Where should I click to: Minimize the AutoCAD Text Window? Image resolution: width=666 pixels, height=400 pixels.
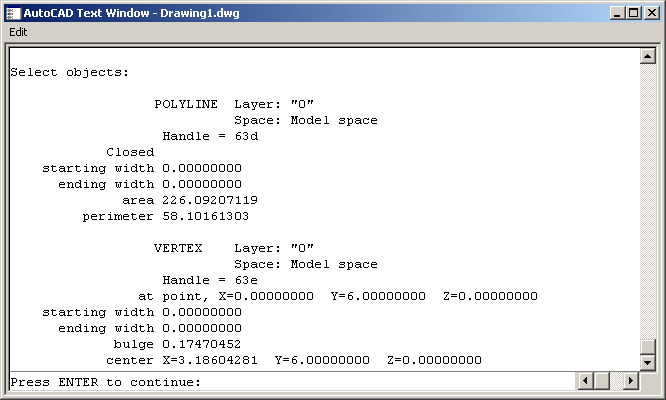tap(615, 13)
